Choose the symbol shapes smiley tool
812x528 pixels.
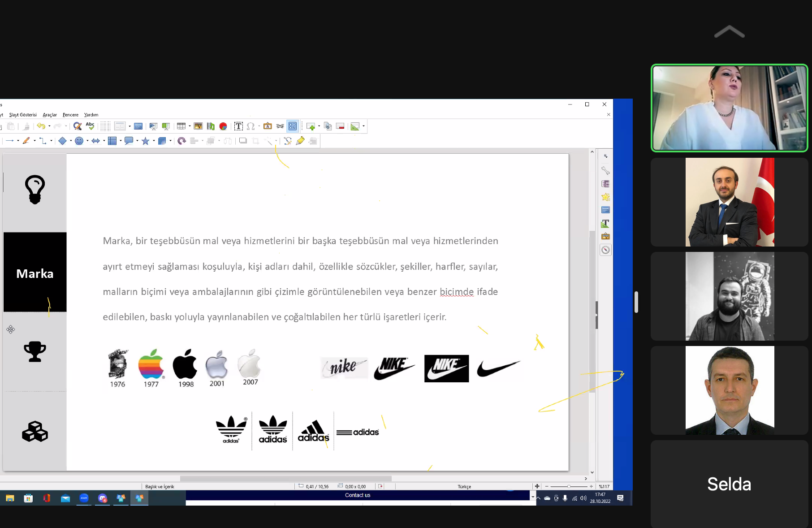(79, 141)
